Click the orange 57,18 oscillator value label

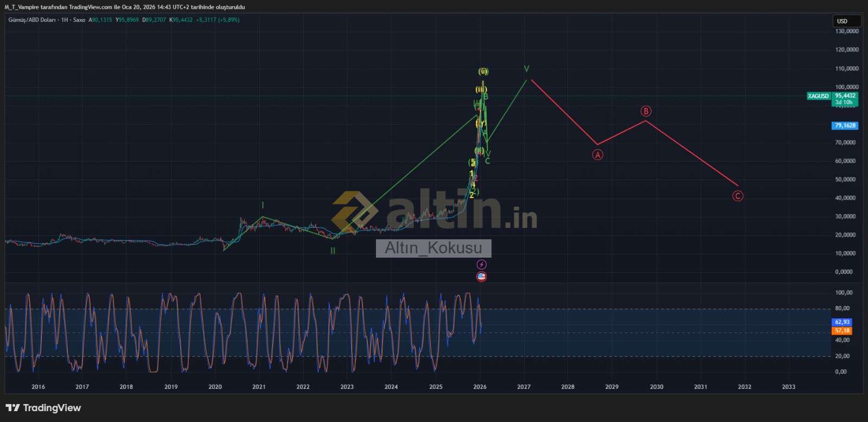842,330
